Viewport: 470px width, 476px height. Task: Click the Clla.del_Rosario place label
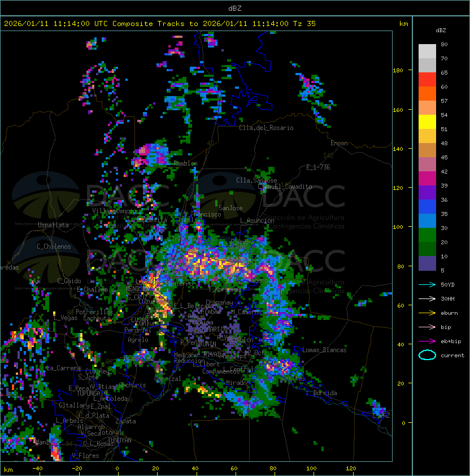tap(266, 128)
